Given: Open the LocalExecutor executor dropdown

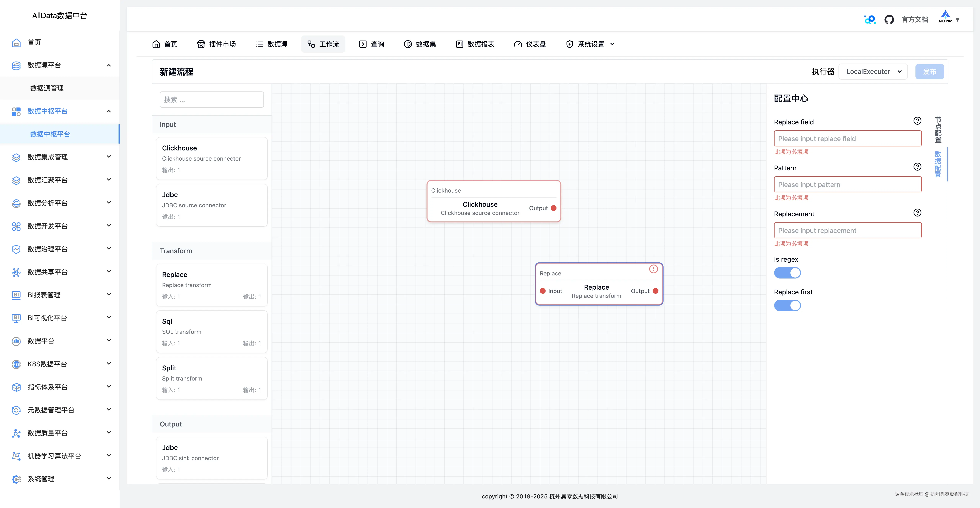Looking at the screenshot, I should tap(873, 72).
